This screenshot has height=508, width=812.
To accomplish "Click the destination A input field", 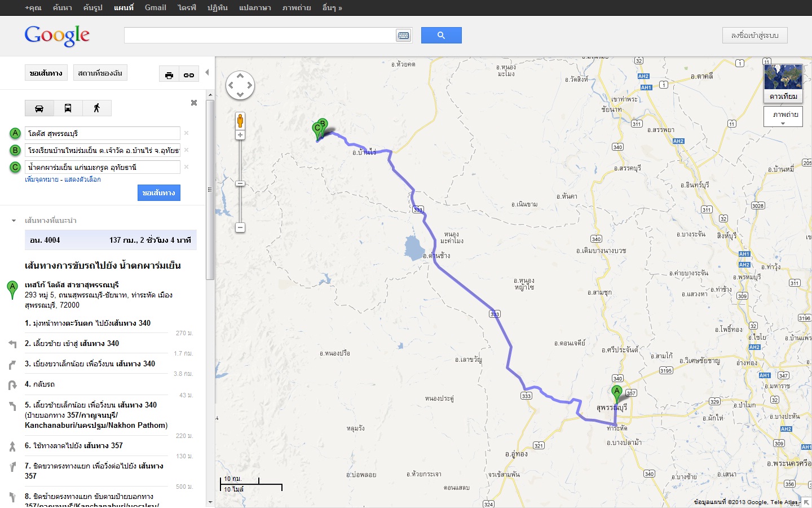I will click(103, 134).
